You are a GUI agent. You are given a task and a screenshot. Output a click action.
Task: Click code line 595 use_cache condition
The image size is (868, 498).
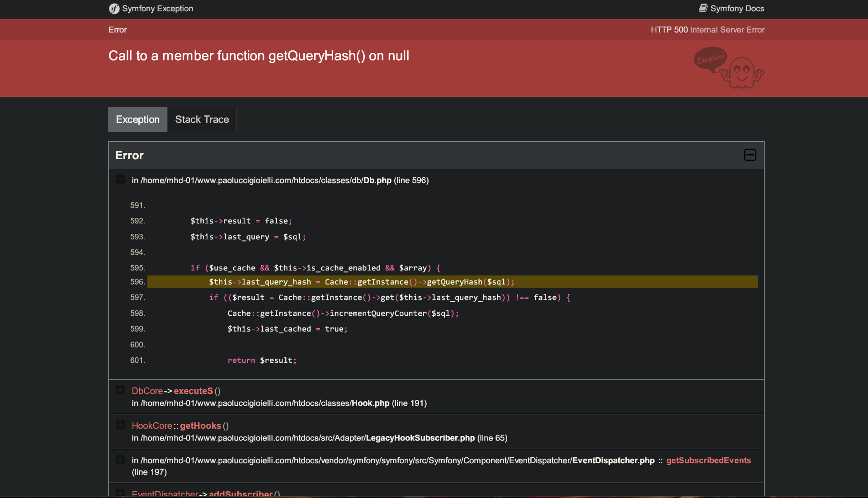pyautogui.click(x=315, y=268)
